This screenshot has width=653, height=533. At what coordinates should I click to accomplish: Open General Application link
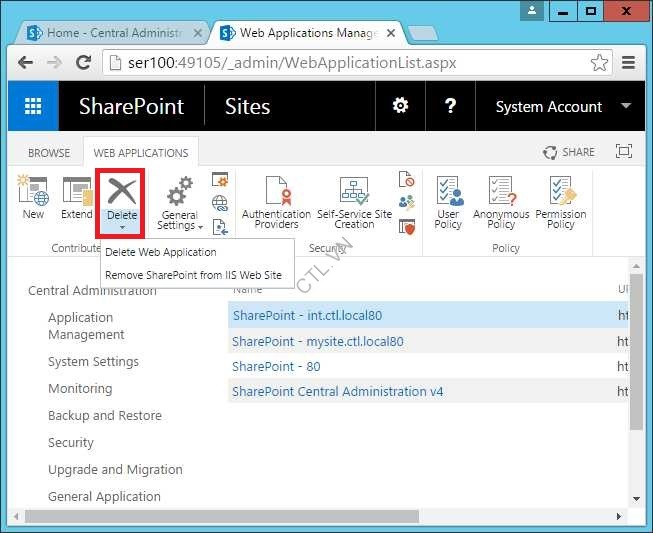click(x=104, y=496)
